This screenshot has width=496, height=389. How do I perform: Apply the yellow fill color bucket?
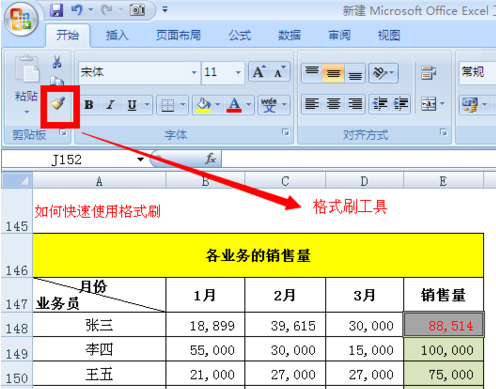click(203, 105)
